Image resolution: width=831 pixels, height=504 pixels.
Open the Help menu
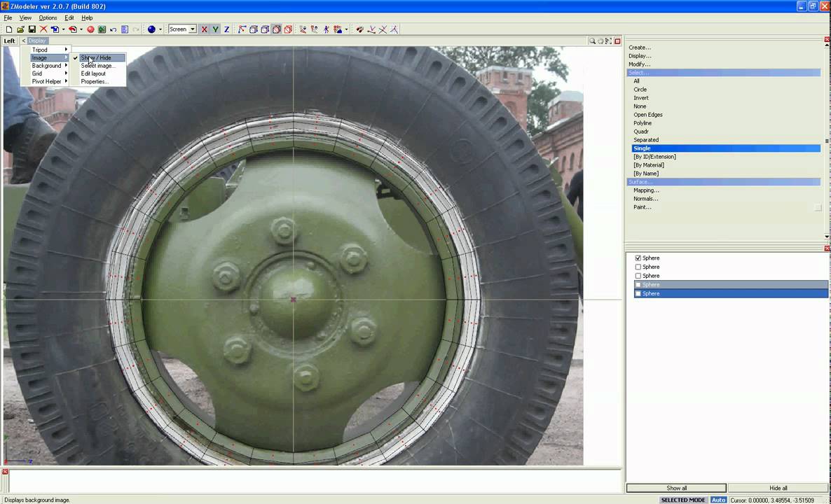tap(87, 18)
